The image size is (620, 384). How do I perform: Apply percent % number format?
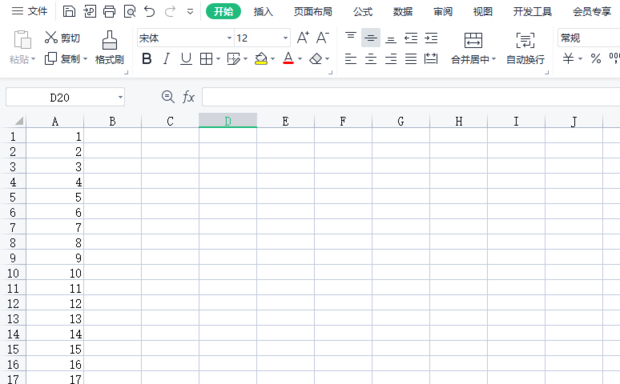[x=595, y=59]
